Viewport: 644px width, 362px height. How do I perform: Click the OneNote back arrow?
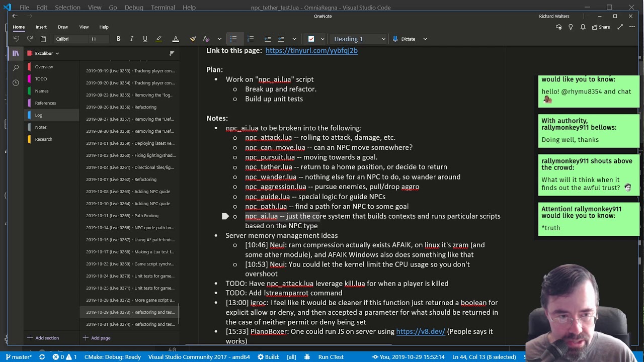pyautogui.click(x=15, y=16)
